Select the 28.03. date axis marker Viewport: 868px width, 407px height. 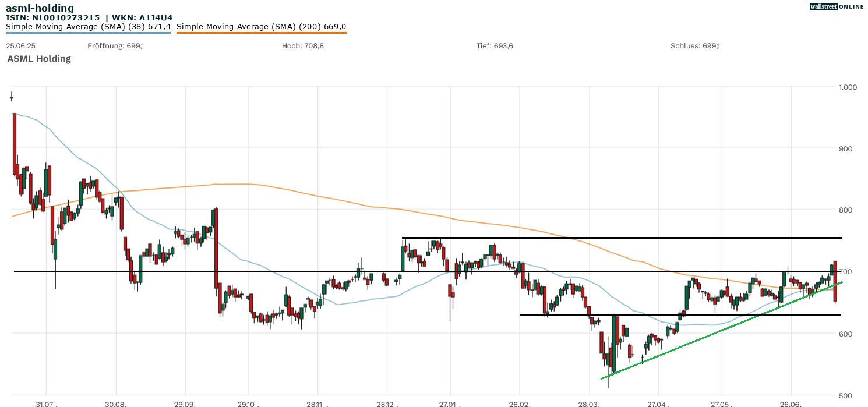(x=589, y=403)
